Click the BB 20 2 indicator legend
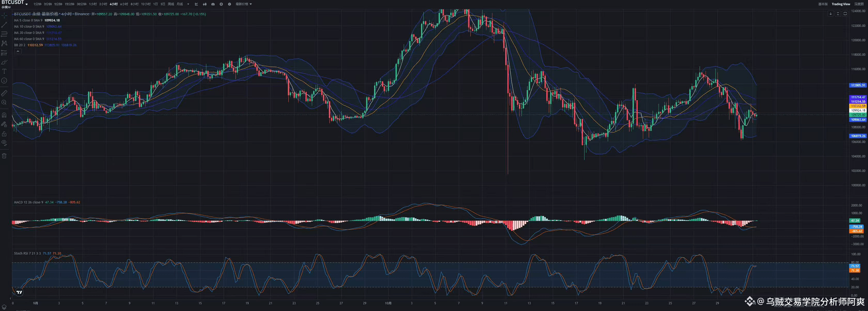The width and height of the screenshot is (868, 311). [x=45, y=45]
